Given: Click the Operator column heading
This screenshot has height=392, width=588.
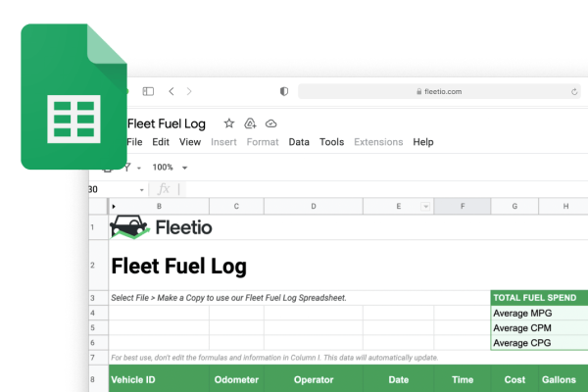Looking at the screenshot, I should click(x=314, y=379).
